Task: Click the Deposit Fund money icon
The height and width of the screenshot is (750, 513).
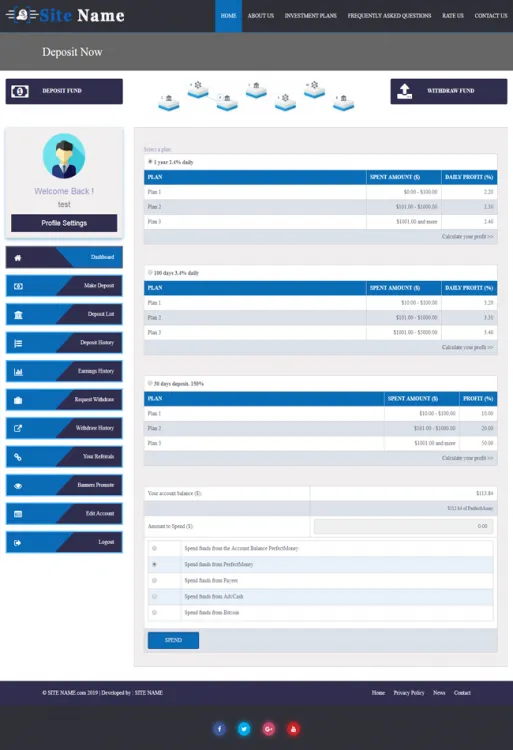Action: click(x=20, y=91)
